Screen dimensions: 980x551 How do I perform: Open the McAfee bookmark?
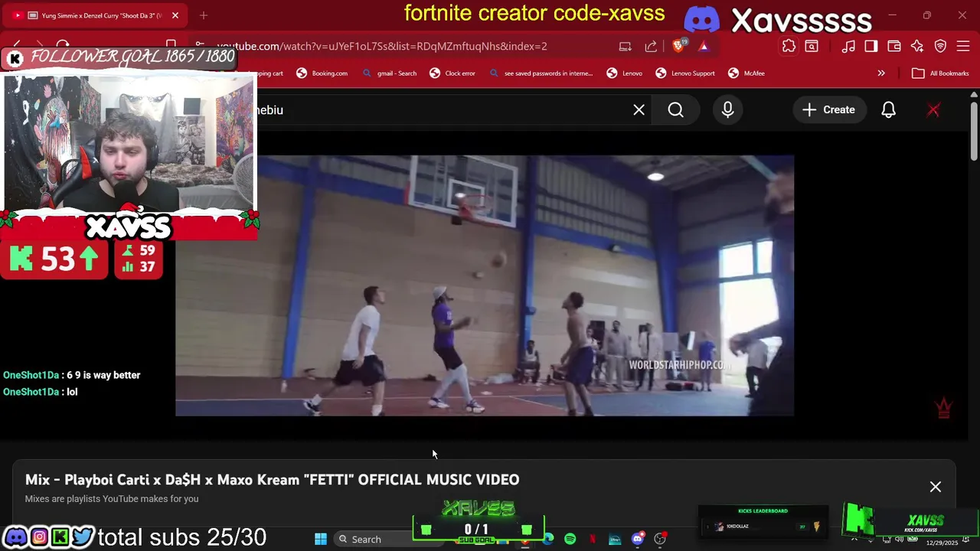pos(746,73)
